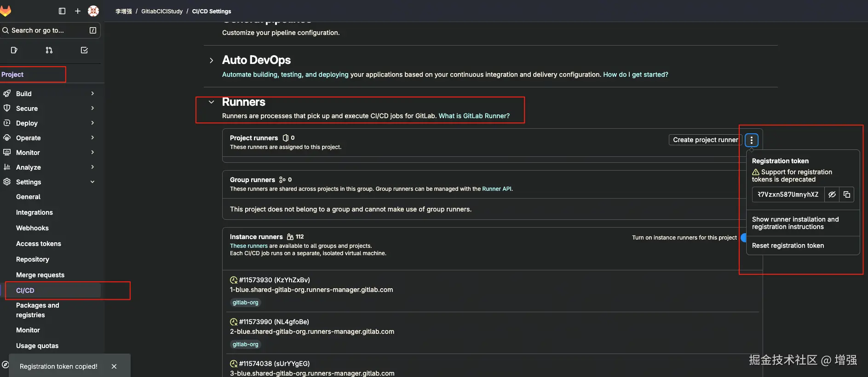Viewport: 868px width, 377px height.
Task: Copy the registration token with copy icon
Action: (847, 194)
